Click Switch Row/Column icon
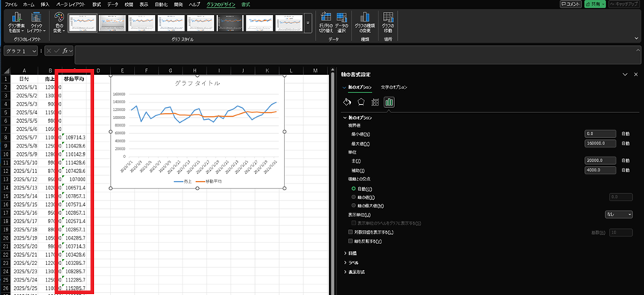644x295 pixels. pos(326,22)
